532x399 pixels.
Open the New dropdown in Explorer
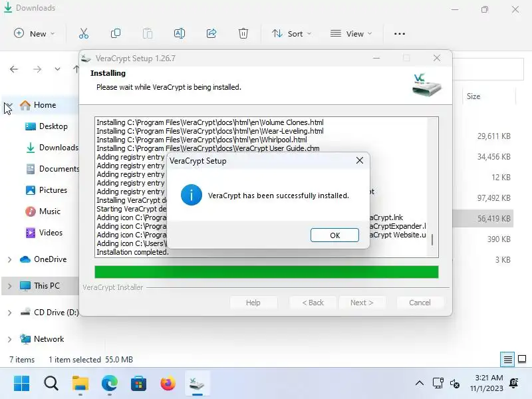[34, 34]
